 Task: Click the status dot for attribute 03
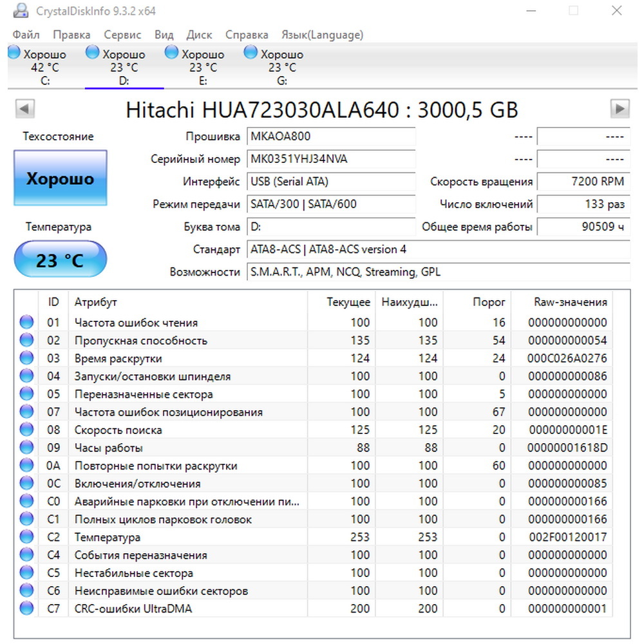(26, 357)
